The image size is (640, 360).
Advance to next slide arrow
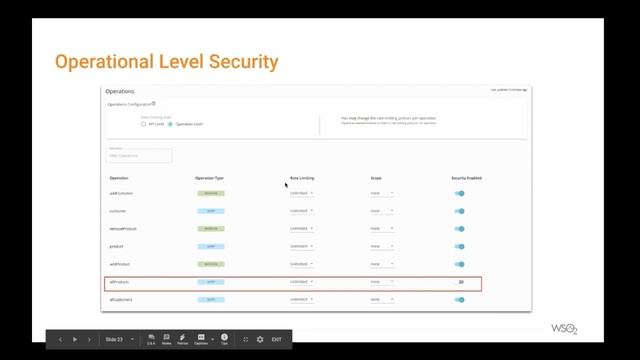coord(89,340)
